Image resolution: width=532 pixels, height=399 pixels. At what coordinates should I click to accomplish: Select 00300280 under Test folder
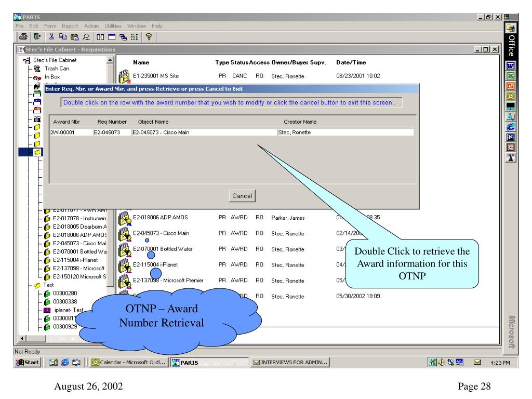[x=65, y=293]
